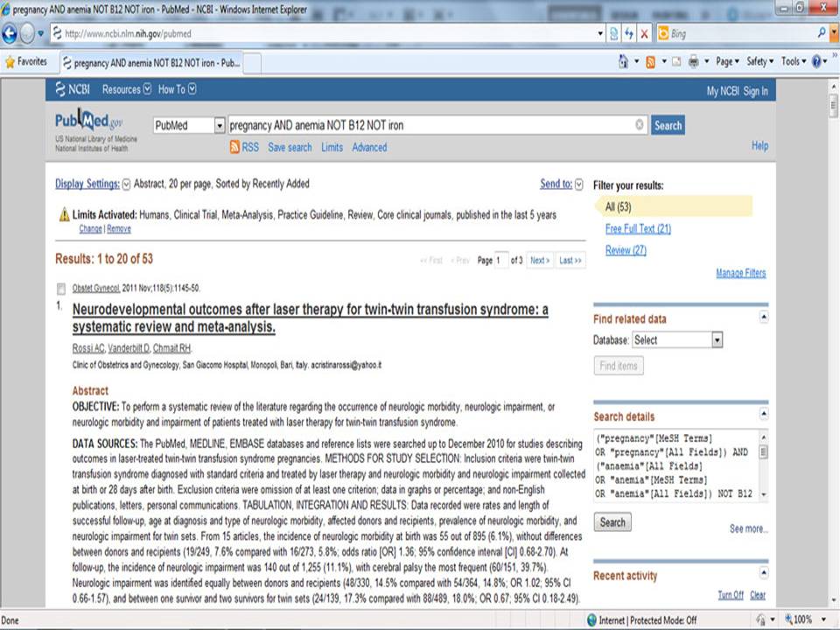This screenshot has height=630, width=840.
Task: Click the NCBI logo in header
Action: (x=73, y=89)
